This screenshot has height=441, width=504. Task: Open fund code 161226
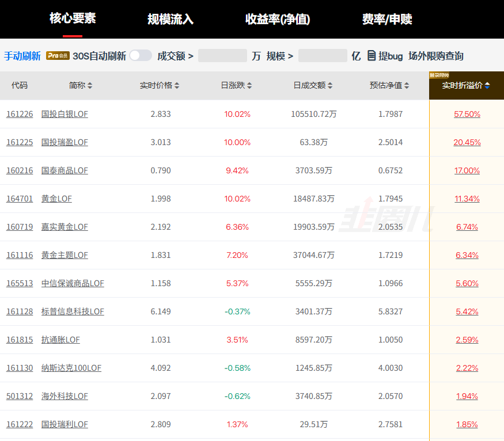coord(20,114)
